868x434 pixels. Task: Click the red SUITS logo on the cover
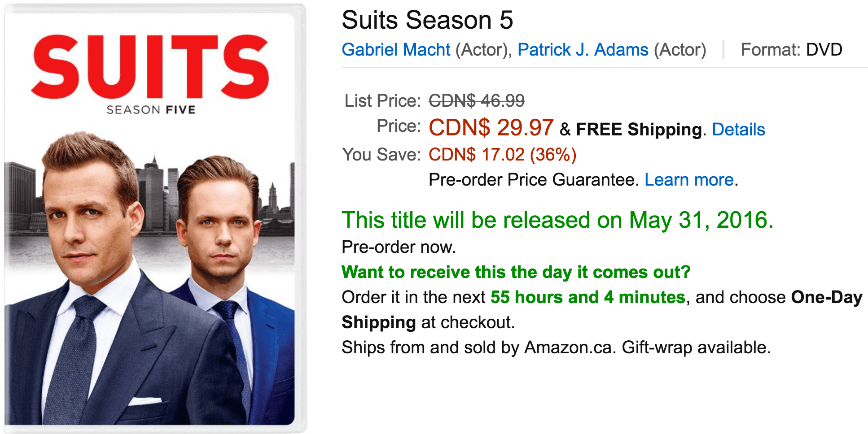[150, 67]
